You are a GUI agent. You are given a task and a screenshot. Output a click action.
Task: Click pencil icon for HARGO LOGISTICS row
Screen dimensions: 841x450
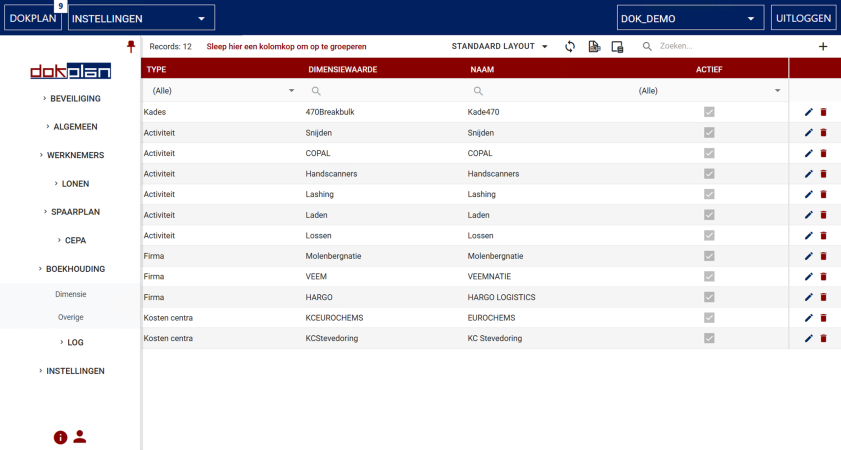(808, 297)
